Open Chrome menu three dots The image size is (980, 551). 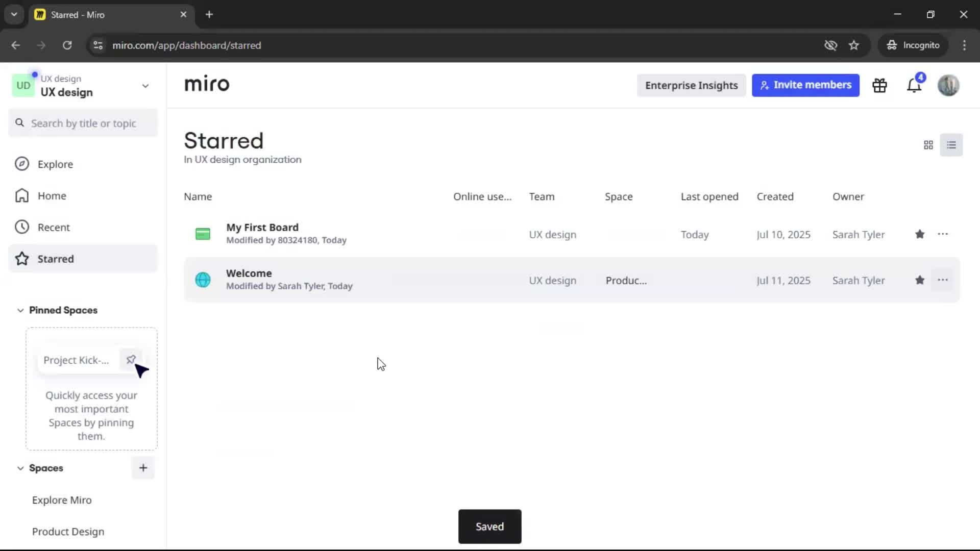coord(964,45)
